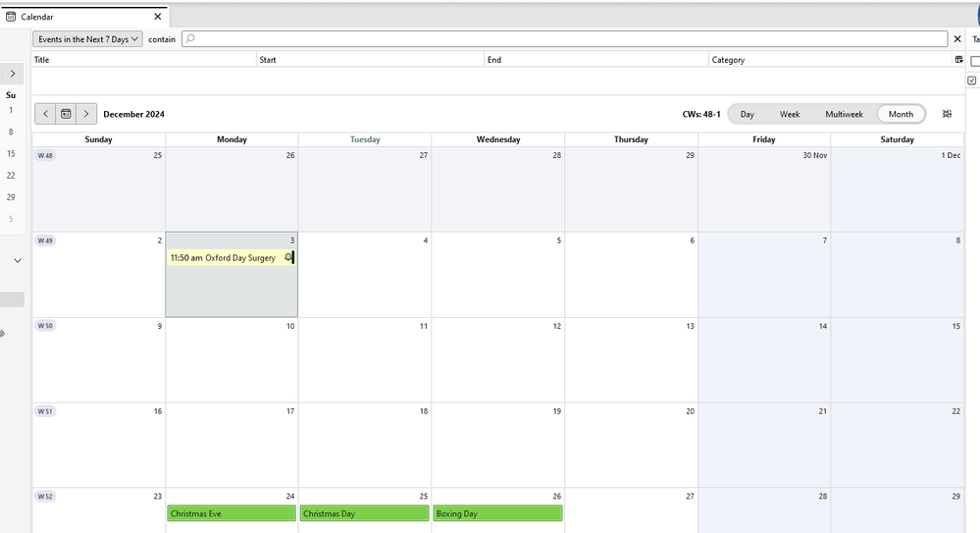Open calendar view layout options icon
This screenshot has width=980, height=533.
tap(947, 114)
